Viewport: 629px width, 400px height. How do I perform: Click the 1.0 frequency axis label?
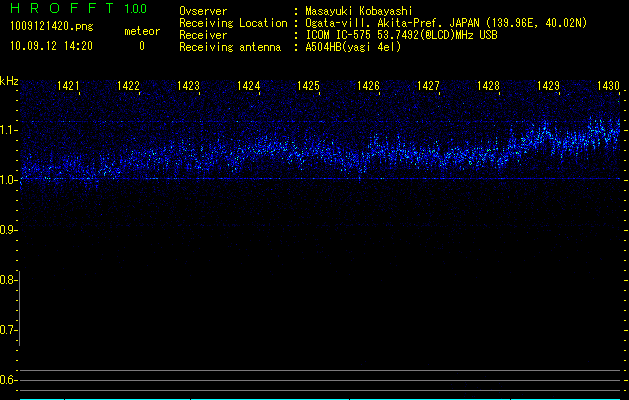pos(9,180)
